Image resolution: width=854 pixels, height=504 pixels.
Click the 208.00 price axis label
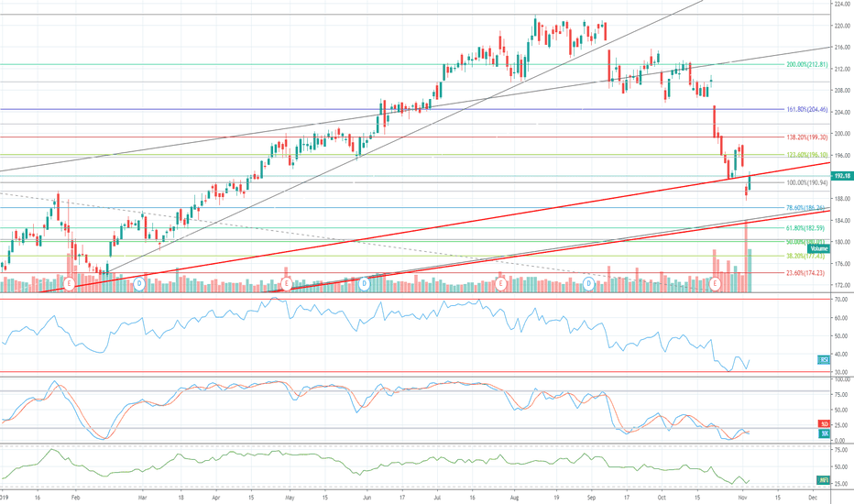(x=843, y=91)
